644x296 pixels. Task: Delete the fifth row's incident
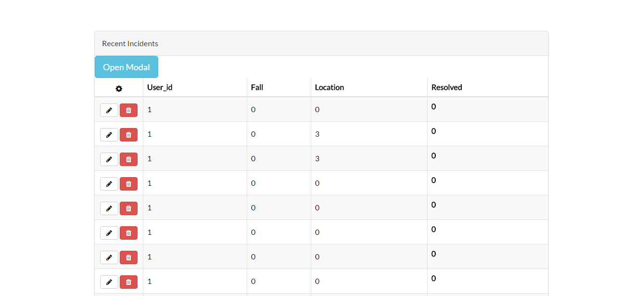point(128,208)
